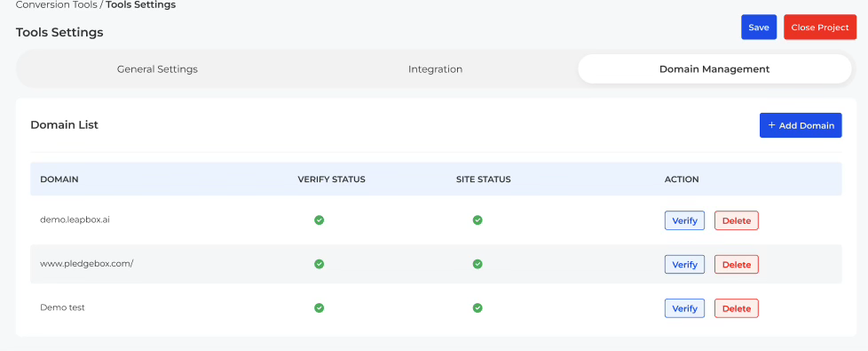Delete the demo.leapbox.ai domain

pyautogui.click(x=737, y=220)
